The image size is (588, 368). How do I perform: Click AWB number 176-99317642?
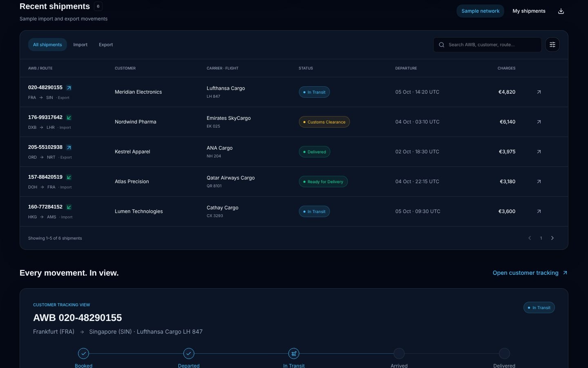(x=45, y=117)
